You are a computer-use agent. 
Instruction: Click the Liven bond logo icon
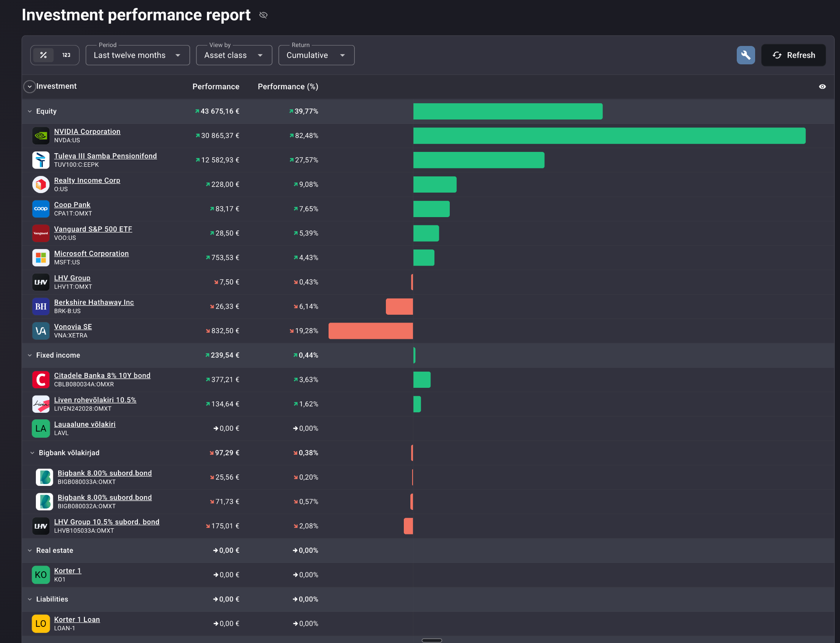coord(41,404)
